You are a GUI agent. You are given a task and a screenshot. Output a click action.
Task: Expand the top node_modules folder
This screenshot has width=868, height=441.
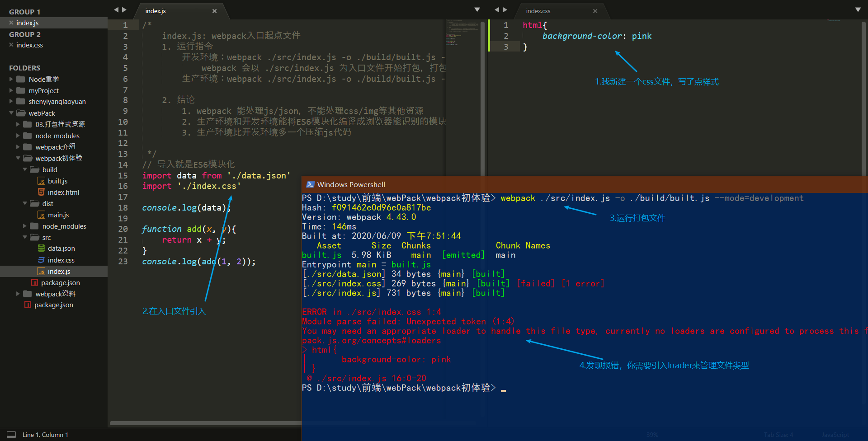point(18,136)
